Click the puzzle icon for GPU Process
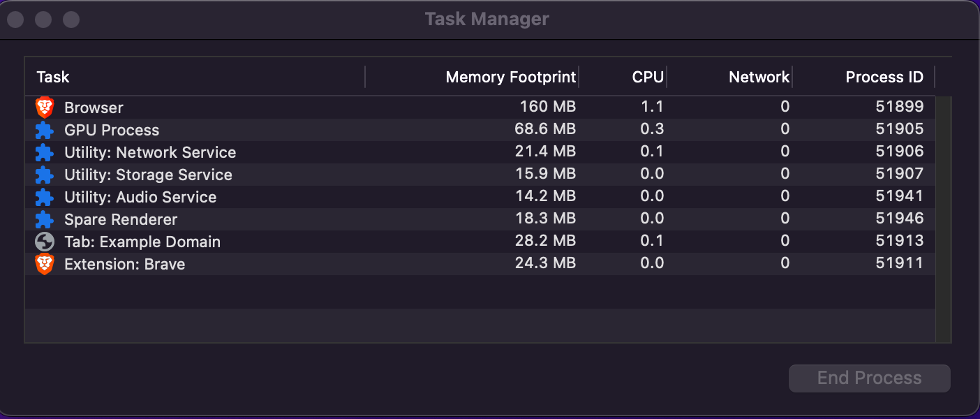 pos(45,130)
